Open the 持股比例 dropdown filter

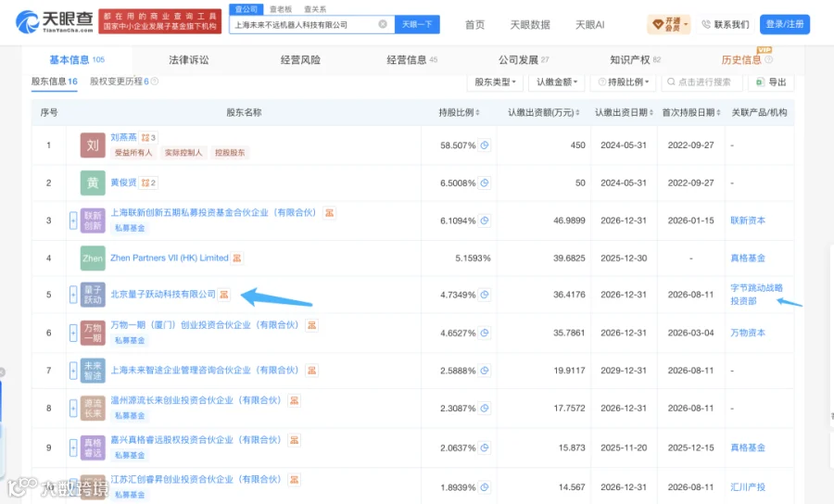click(624, 82)
